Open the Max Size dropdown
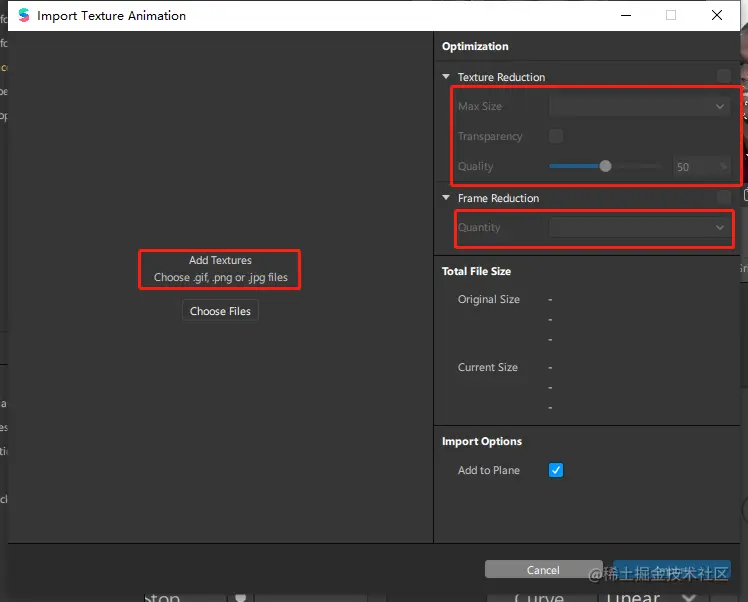Viewport: 748px width, 602px height. (639, 106)
